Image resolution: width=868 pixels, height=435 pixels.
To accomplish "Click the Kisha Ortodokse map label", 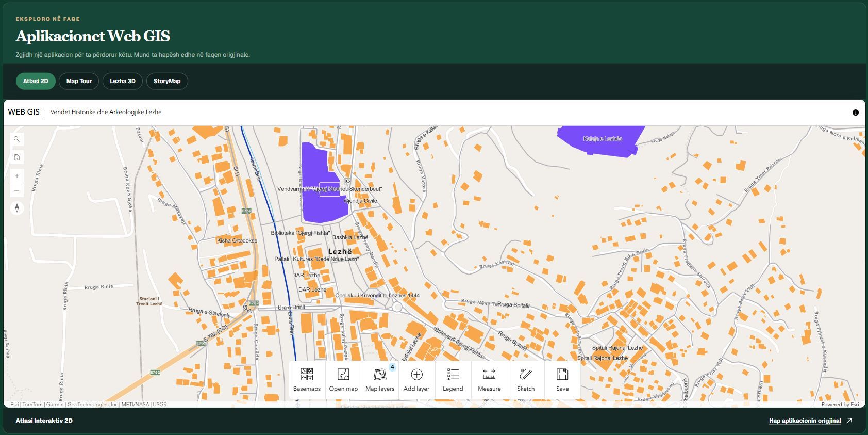I will 237,240.
